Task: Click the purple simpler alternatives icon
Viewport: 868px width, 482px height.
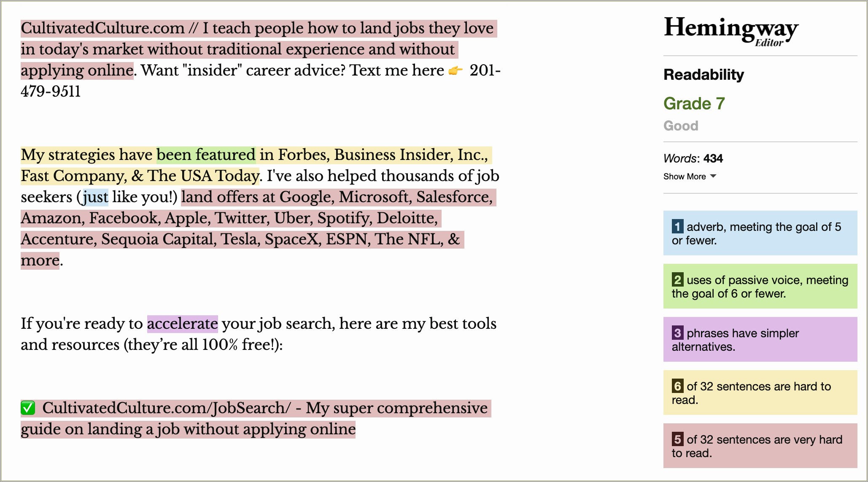Action: tap(676, 333)
